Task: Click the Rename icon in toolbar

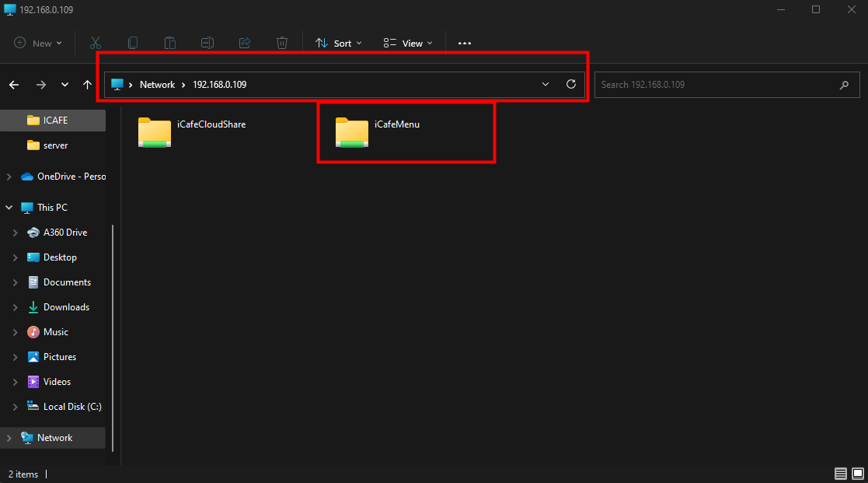Action: pos(207,44)
